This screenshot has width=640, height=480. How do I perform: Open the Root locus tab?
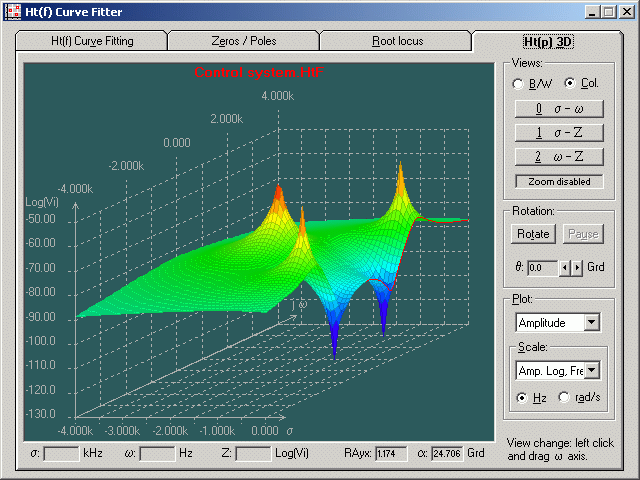(x=397, y=41)
